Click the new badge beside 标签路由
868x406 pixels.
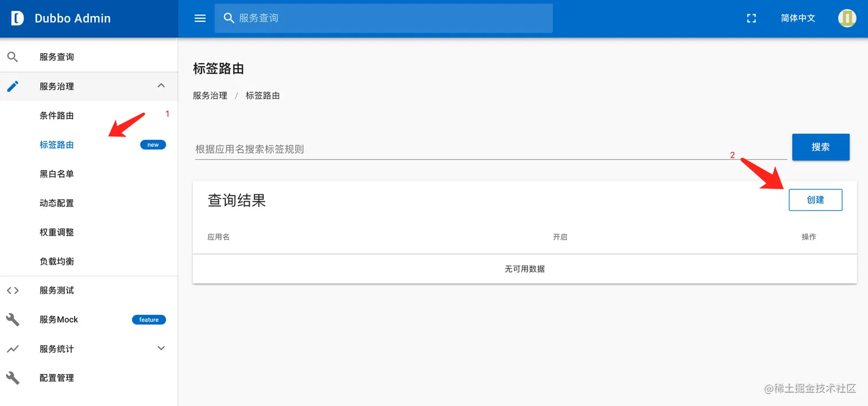[153, 145]
